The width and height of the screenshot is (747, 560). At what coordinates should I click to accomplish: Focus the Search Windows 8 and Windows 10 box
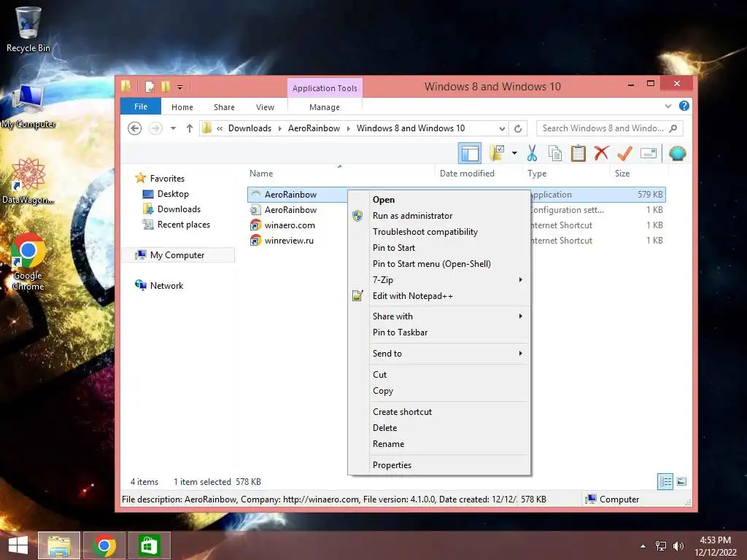click(609, 128)
